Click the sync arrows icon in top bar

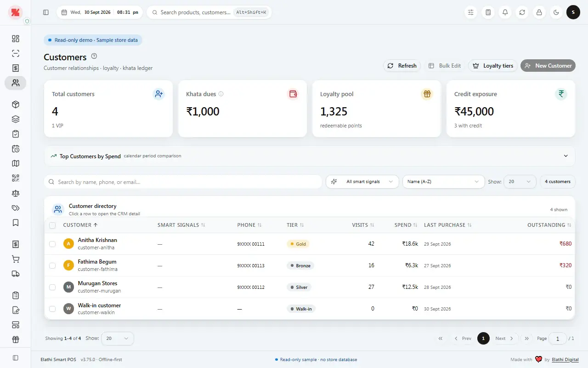point(522,12)
